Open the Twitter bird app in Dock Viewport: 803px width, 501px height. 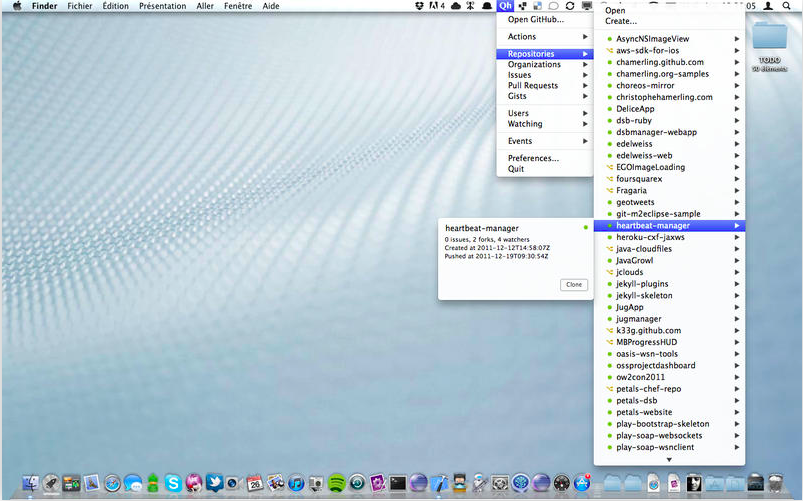pos(214,483)
